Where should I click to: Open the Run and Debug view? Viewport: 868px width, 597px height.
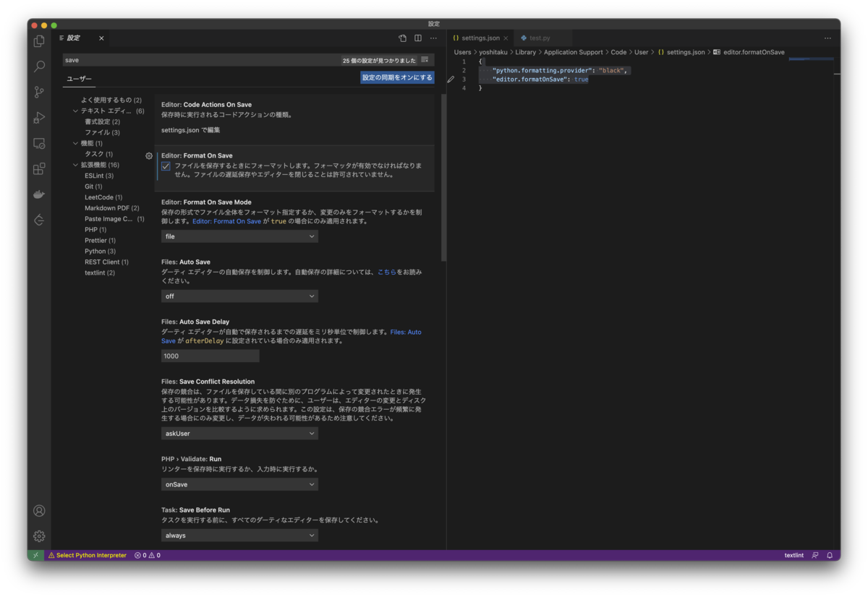coord(39,118)
